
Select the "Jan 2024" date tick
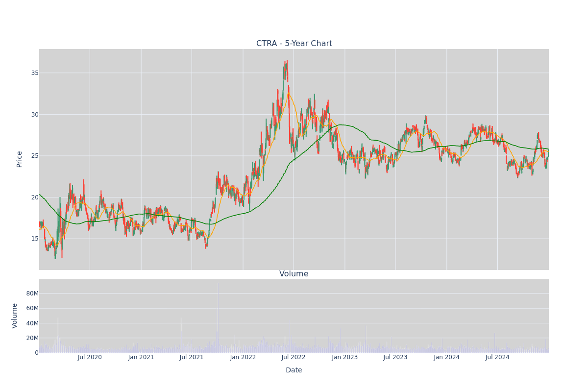447,357
